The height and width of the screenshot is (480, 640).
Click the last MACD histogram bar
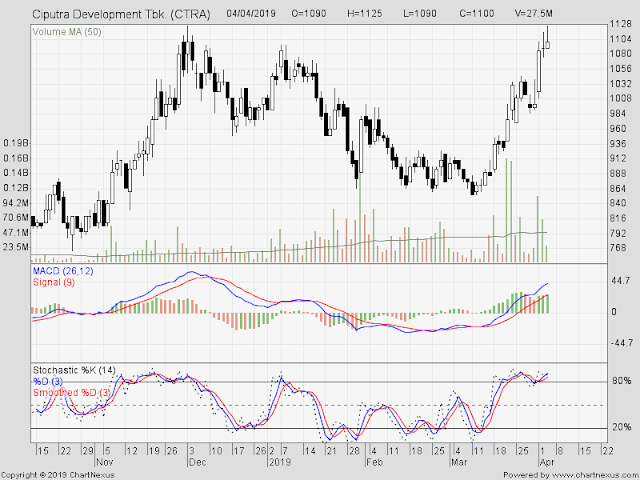click(x=547, y=304)
